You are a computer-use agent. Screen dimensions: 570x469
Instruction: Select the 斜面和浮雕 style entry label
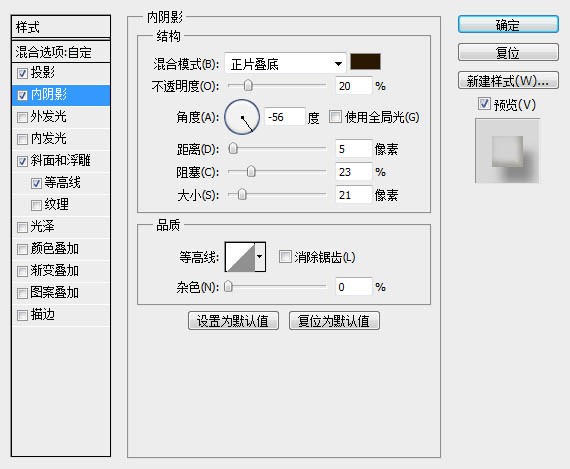tap(60, 160)
